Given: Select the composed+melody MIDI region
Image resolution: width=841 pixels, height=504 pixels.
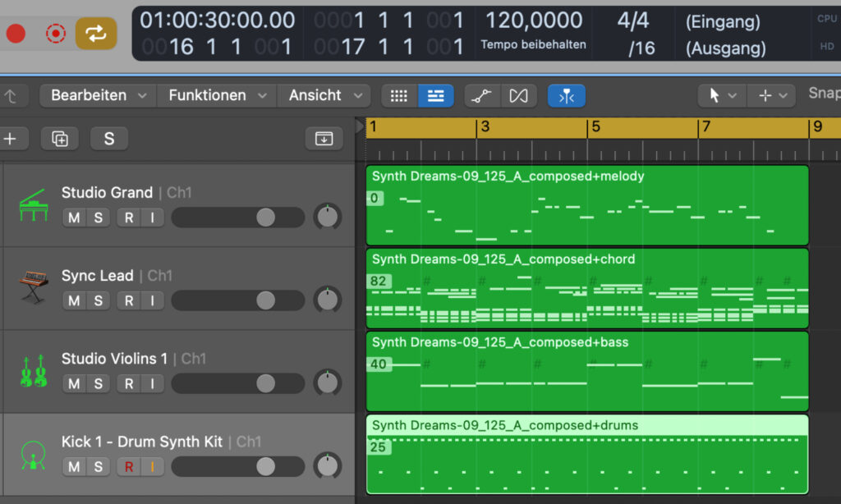Looking at the screenshot, I should point(587,205).
